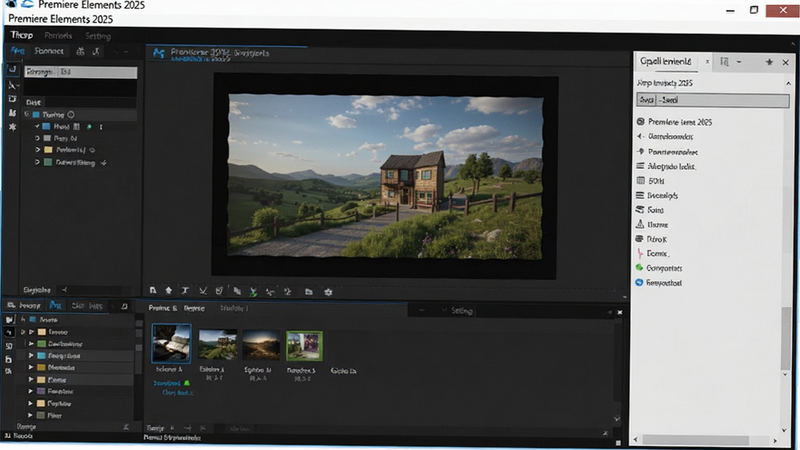Click the blue Ac icon on the preview tab
800x450 pixels.
click(159, 53)
